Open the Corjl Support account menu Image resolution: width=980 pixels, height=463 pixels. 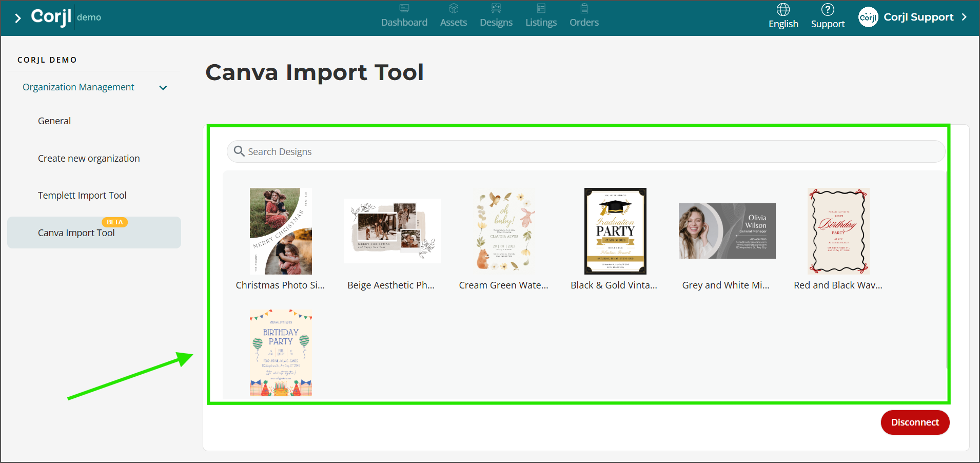918,17
